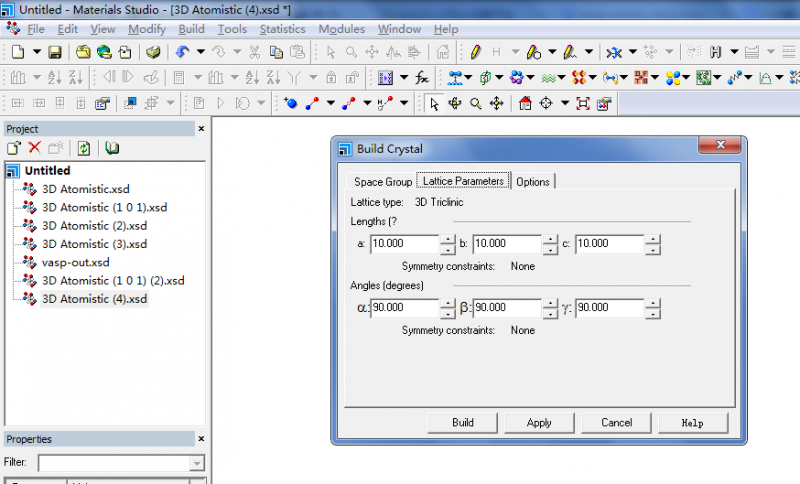
Task: Open the dropdown arrow next to New document
Action: click(37, 52)
